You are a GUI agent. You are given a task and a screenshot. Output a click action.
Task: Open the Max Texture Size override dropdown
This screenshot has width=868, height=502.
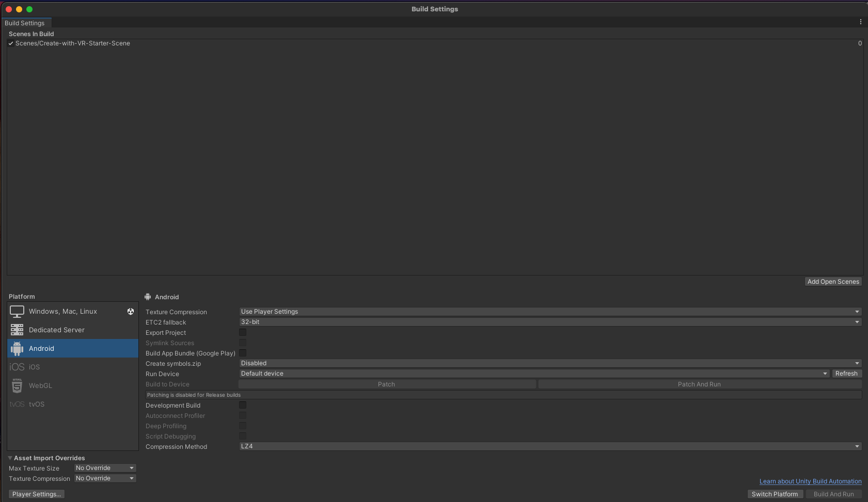[105, 468]
